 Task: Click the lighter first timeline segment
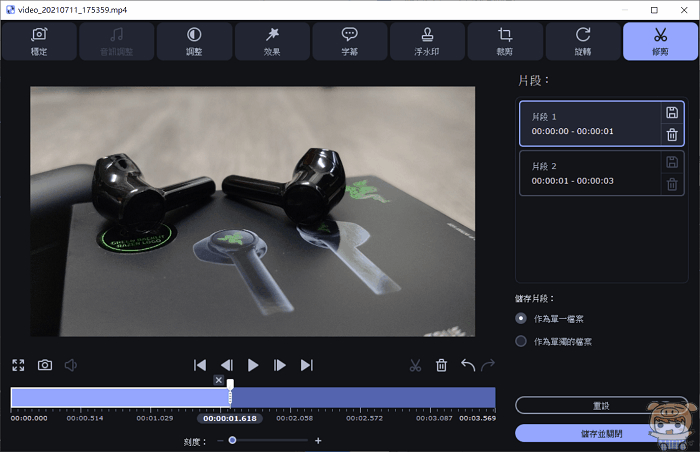[x=121, y=397]
